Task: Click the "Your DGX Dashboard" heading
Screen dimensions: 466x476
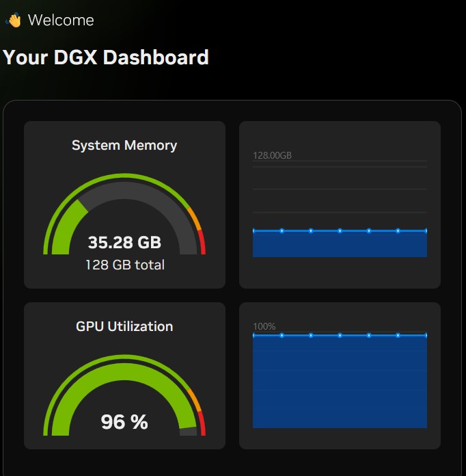Action: (x=106, y=57)
